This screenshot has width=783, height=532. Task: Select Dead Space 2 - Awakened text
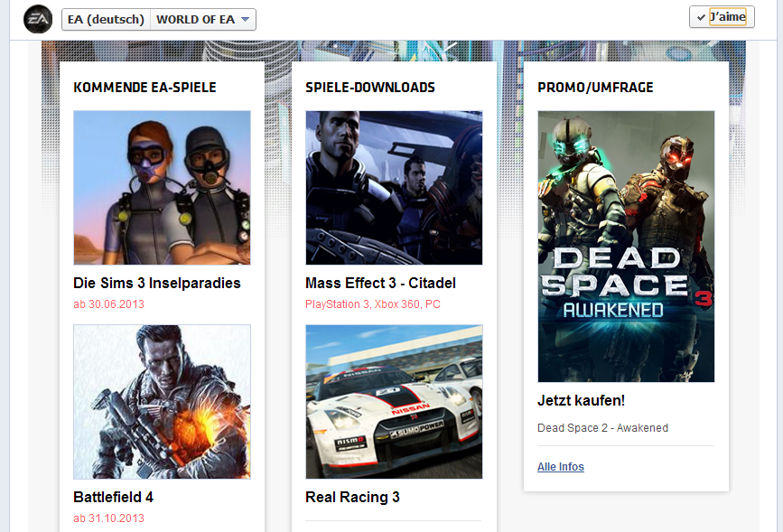(602, 428)
